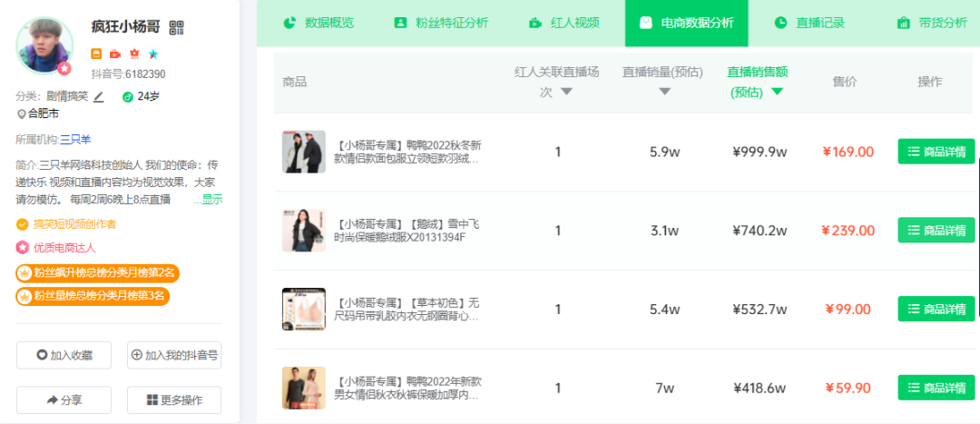Image resolution: width=980 pixels, height=424 pixels.
Task: Click the red video camera badge icon
Action: (x=115, y=54)
